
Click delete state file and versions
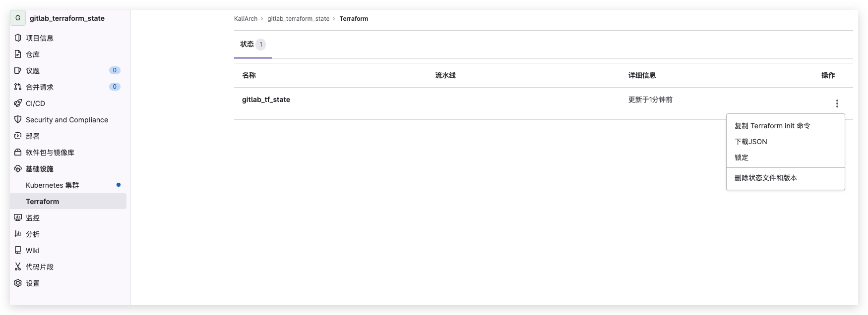click(765, 178)
